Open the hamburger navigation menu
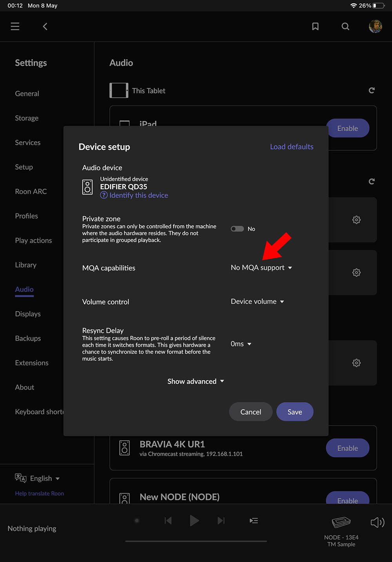 (x=15, y=26)
